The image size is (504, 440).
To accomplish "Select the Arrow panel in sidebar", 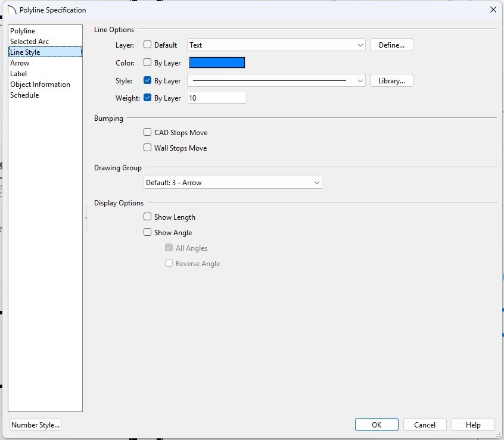I will [20, 63].
